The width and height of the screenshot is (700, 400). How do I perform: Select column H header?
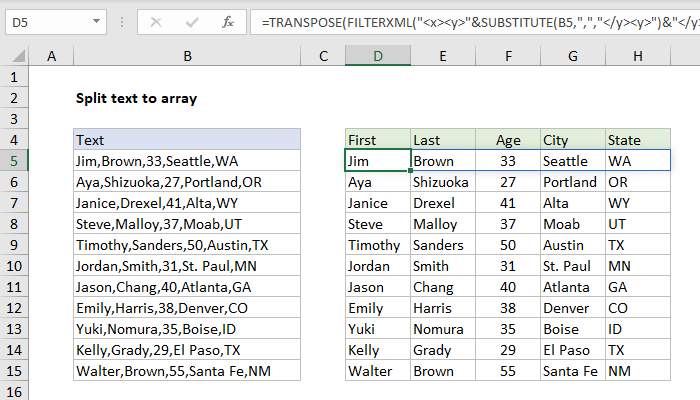click(637, 57)
